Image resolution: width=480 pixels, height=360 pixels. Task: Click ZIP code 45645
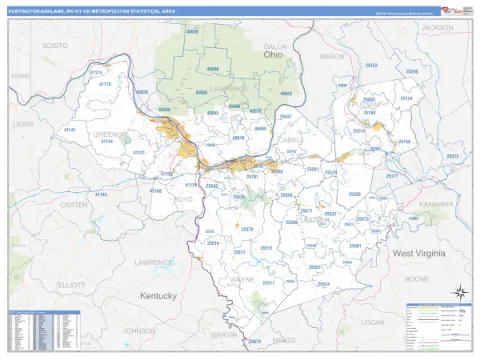(x=213, y=113)
